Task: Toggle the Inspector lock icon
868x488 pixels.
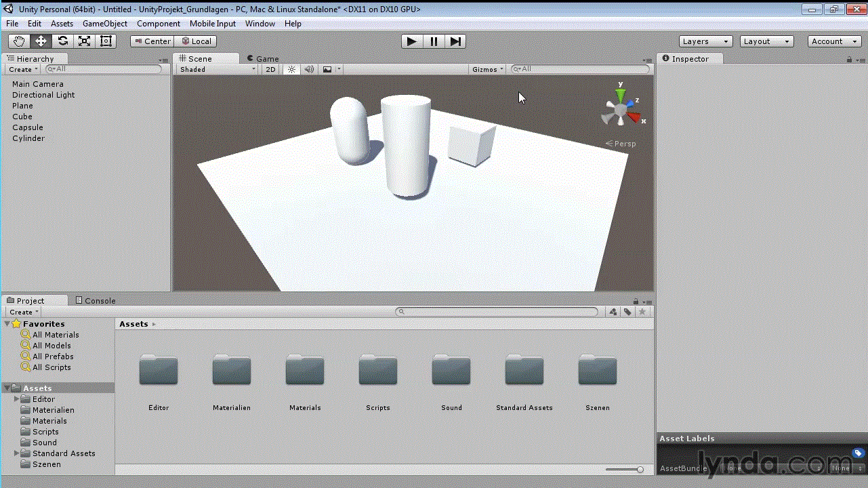Action: (x=849, y=60)
